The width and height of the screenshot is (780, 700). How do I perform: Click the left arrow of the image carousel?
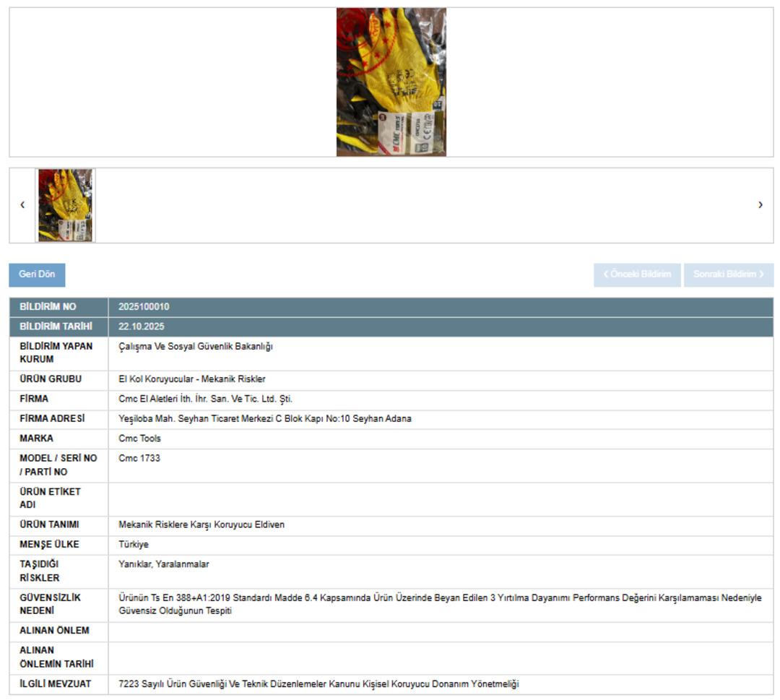(22, 205)
